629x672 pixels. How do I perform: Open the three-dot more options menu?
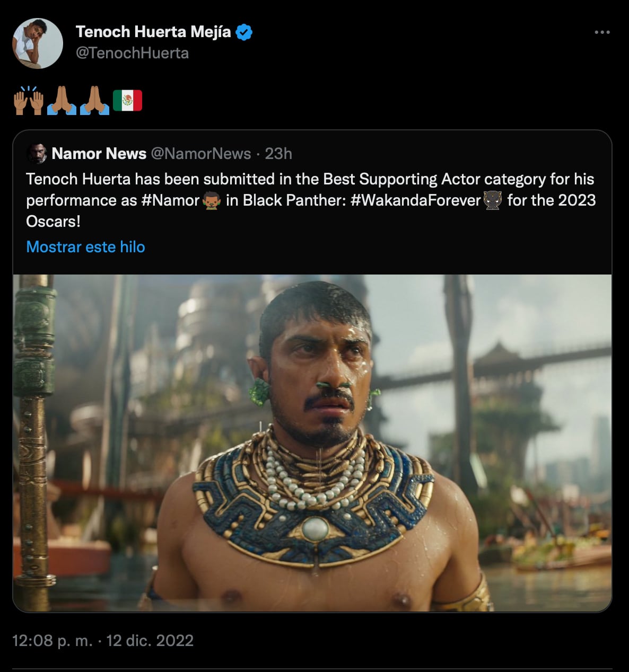click(x=602, y=32)
